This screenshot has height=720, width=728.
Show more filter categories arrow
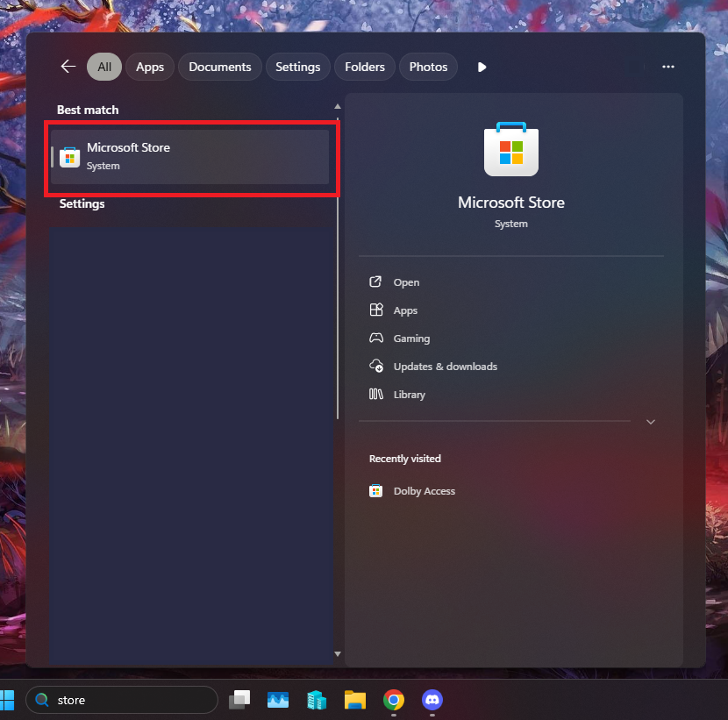(x=482, y=67)
